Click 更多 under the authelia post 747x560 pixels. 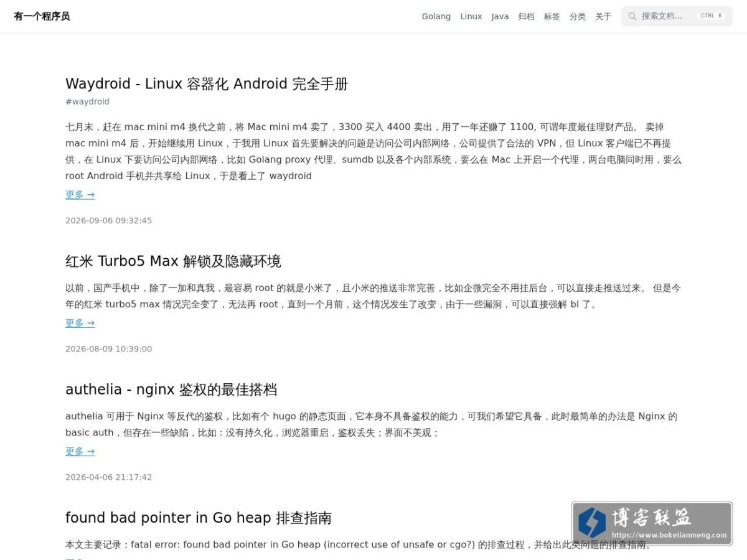pos(80,451)
